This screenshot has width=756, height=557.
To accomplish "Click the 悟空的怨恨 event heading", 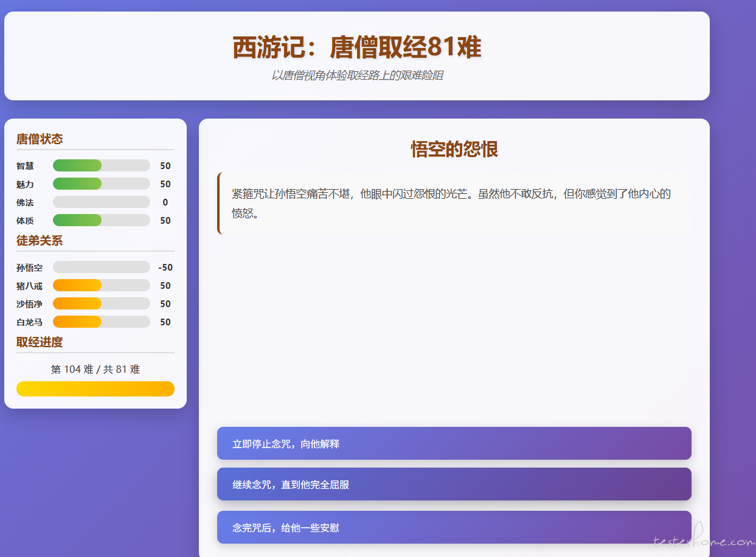I will (454, 149).
